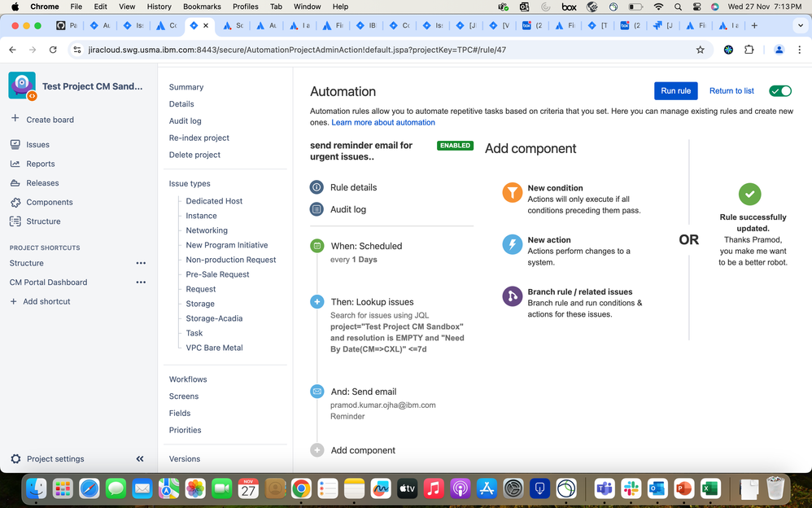Select the Send email envelope icon
This screenshot has height=508, width=812.
coord(317,392)
